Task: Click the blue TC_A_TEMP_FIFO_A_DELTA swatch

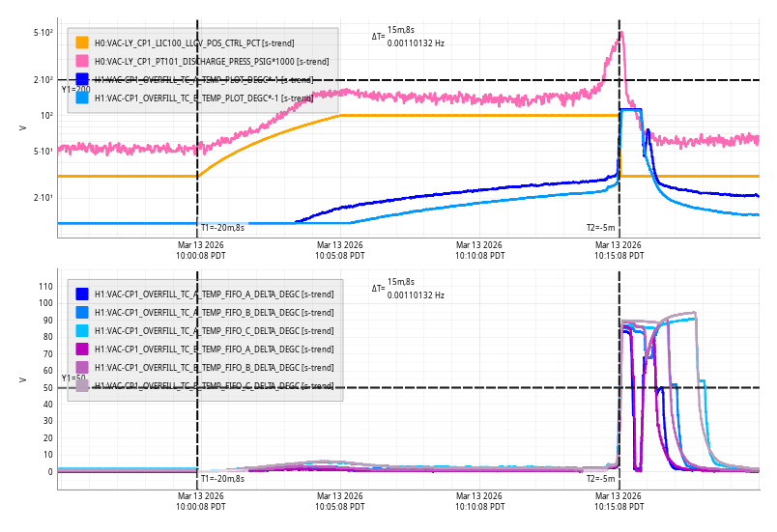Action: point(82,294)
